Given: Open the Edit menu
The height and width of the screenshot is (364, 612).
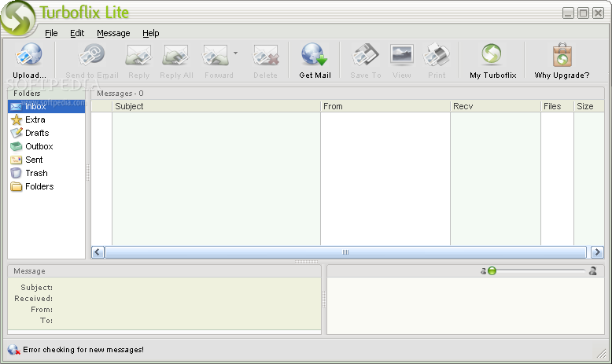Looking at the screenshot, I should 77,33.
